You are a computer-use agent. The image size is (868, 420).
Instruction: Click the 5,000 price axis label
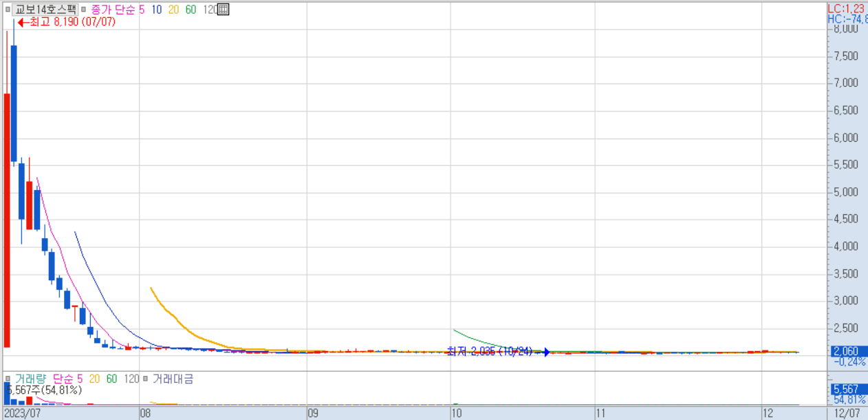845,192
